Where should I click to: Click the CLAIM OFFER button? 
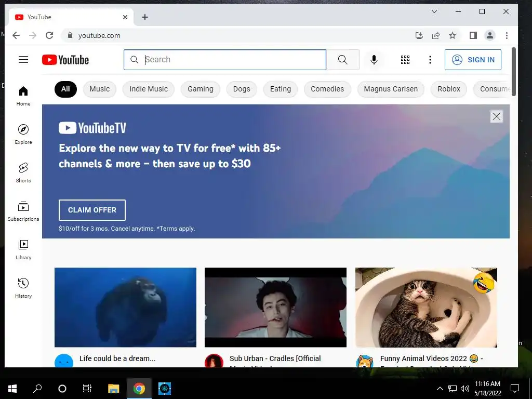[x=92, y=210]
